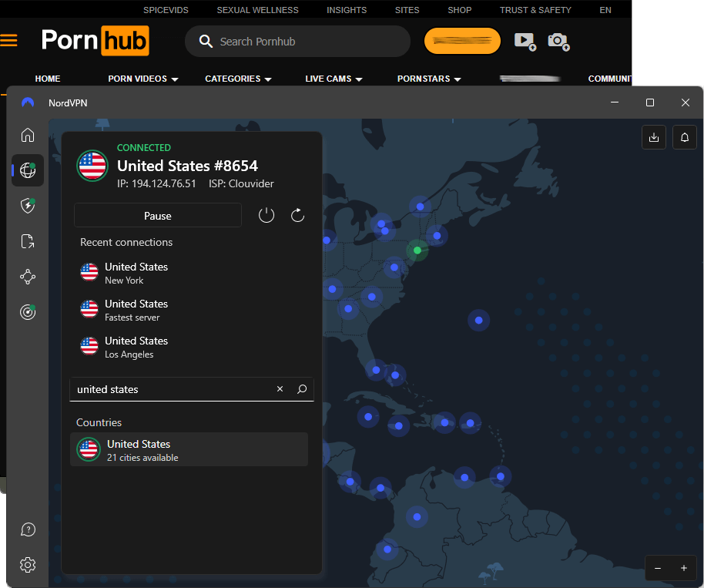Open Insights in top bar

click(x=347, y=10)
